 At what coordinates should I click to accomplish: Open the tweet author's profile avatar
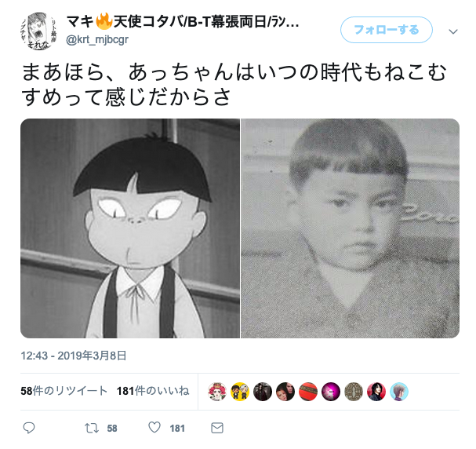38,31
